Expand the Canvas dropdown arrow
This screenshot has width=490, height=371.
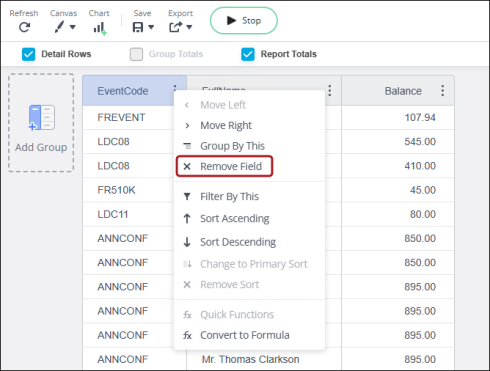[x=73, y=27]
